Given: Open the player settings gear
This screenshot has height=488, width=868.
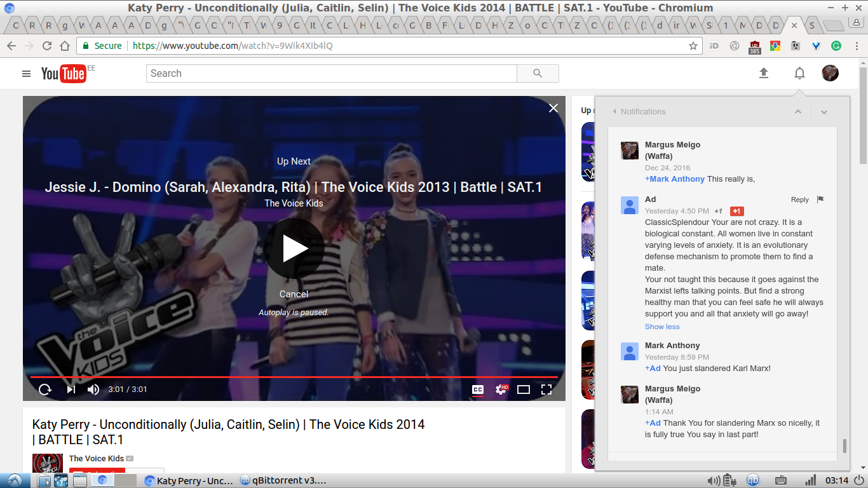Looking at the screenshot, I should tap(501, 390).
